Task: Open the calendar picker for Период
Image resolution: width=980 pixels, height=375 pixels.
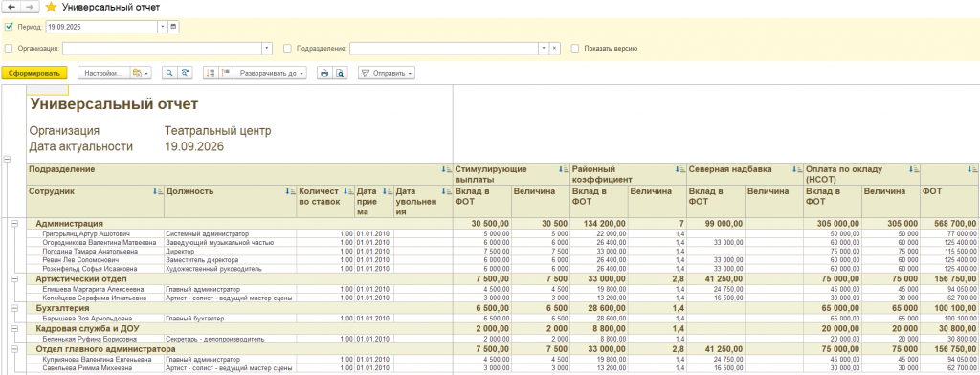Action: pyautogui.click(x=173, y=27)
